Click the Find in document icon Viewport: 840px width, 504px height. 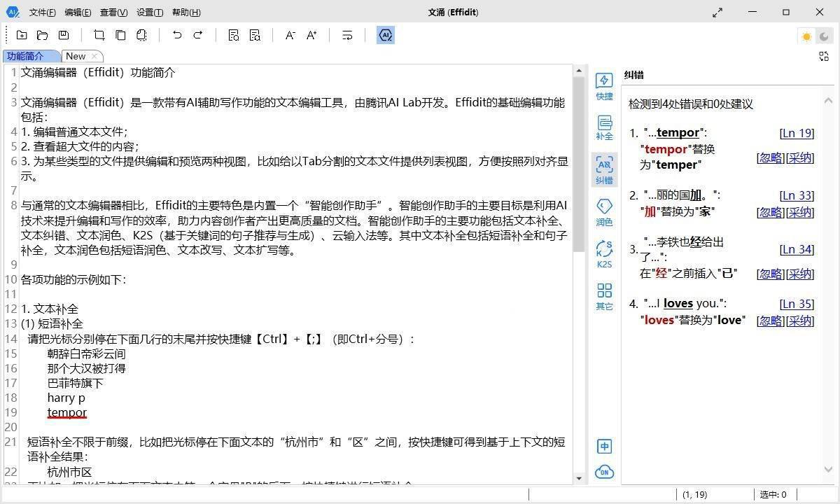pyautogui.click(x=234, y=35)
